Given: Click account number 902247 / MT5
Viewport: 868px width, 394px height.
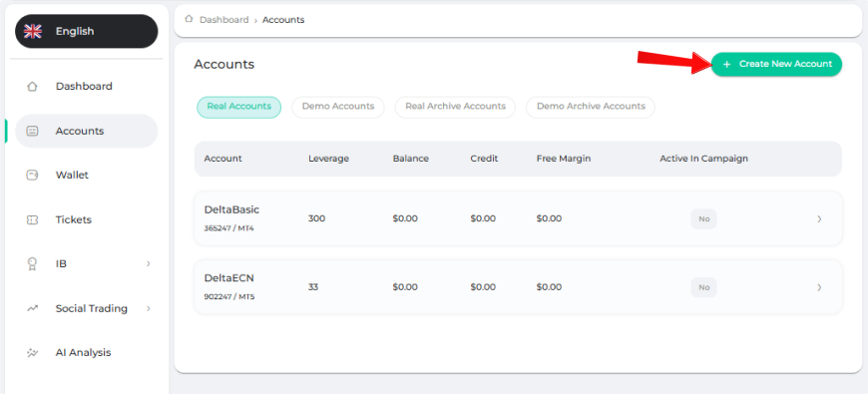Looking at the screenshot, I should [x=229, y=296].
